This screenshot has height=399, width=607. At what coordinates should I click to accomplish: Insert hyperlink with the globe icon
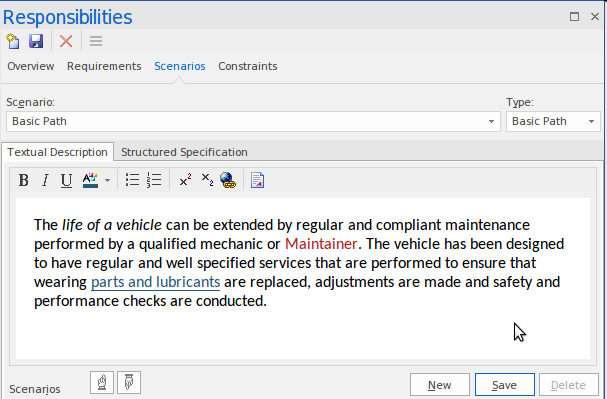click(228, 180)
